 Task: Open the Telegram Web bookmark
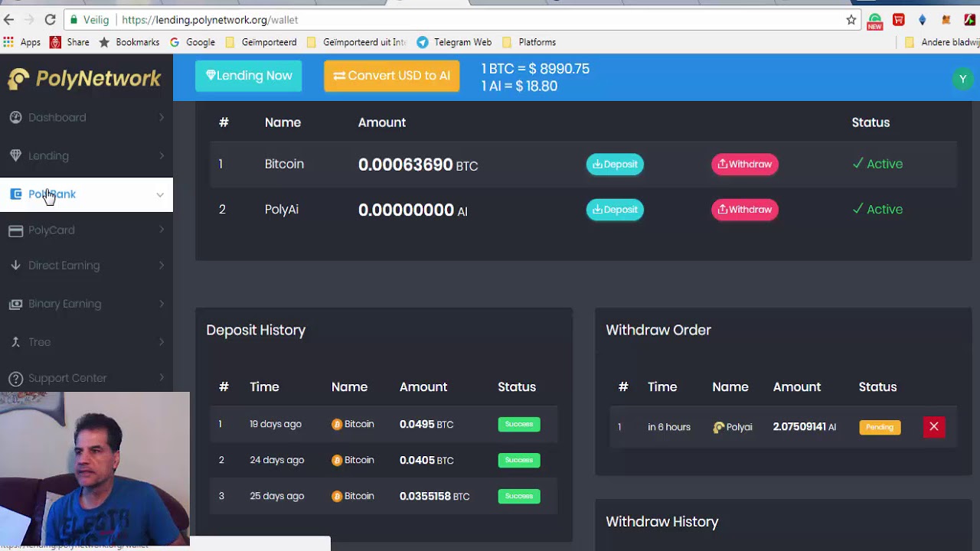click(454, 42)
